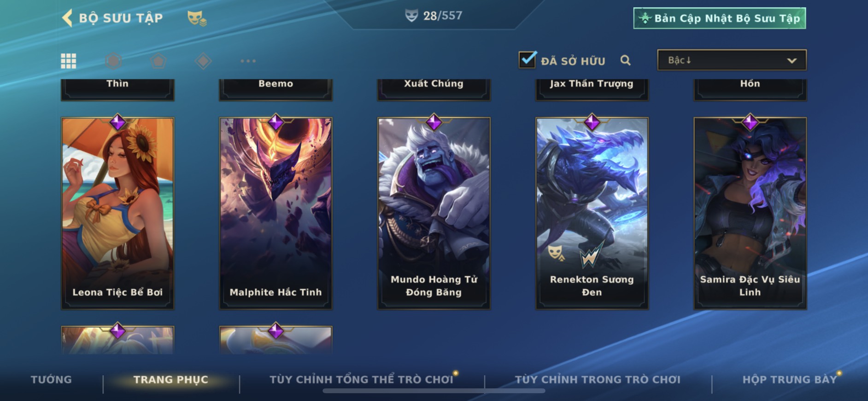Open the Malphite Hắc Tinh skin card
Viewport: 868px width, 401px height.
[276, 213]
